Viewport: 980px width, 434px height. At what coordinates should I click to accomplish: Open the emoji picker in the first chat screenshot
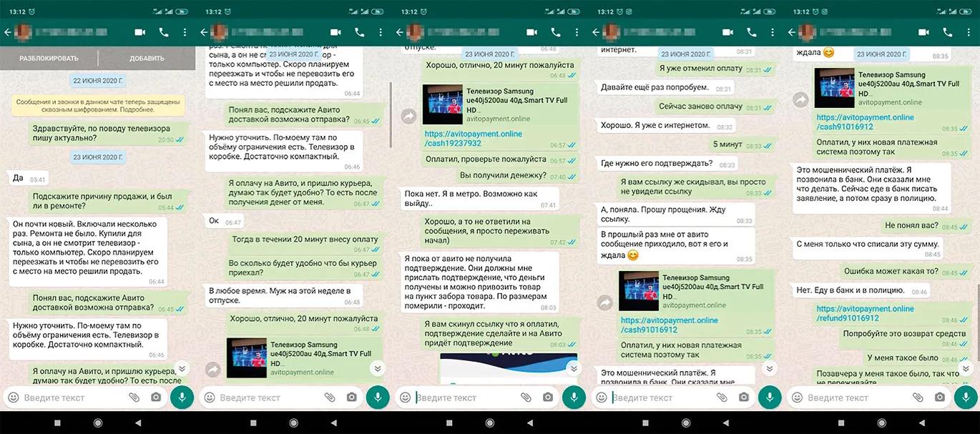14,397
